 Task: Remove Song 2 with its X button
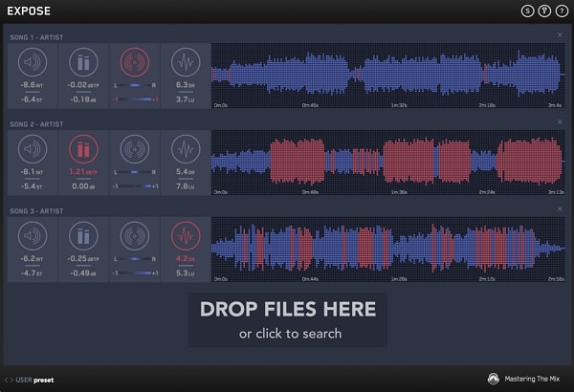pos(560,122)
